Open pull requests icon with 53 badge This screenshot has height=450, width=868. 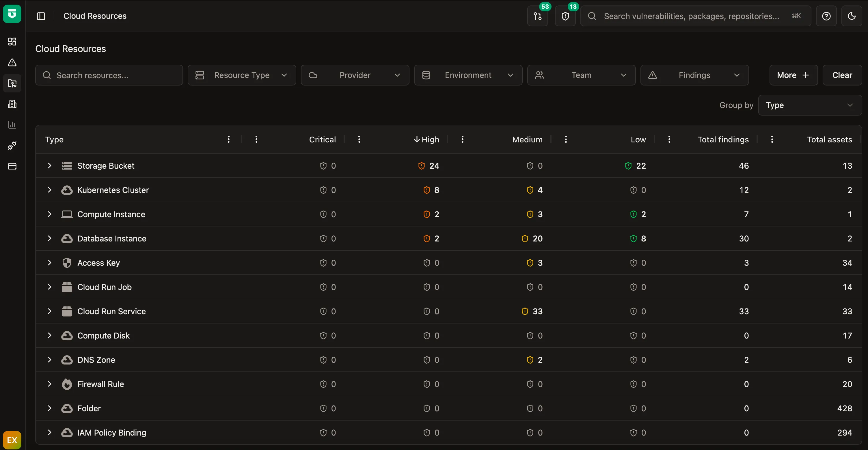point(537,16)
